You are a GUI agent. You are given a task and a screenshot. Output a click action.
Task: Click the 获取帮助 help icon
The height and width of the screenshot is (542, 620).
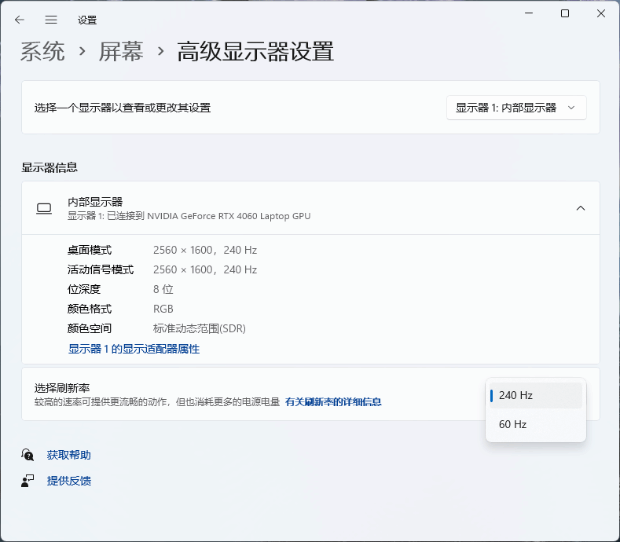27,455
